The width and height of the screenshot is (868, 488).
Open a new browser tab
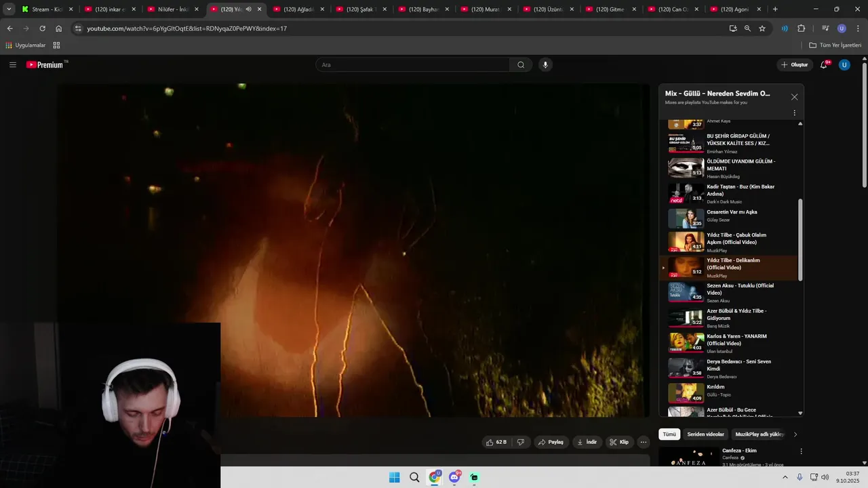[x=775, y=9]
